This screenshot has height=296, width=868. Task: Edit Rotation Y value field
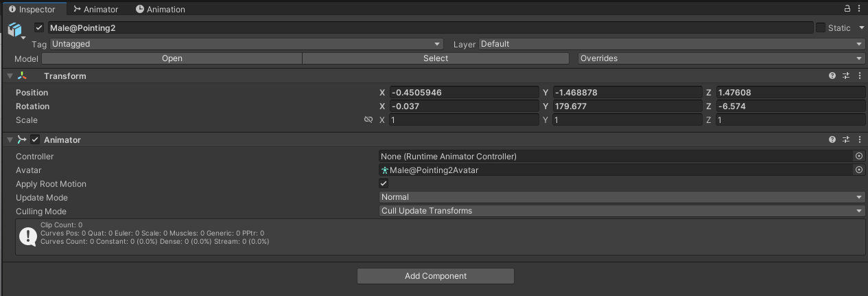627,106
